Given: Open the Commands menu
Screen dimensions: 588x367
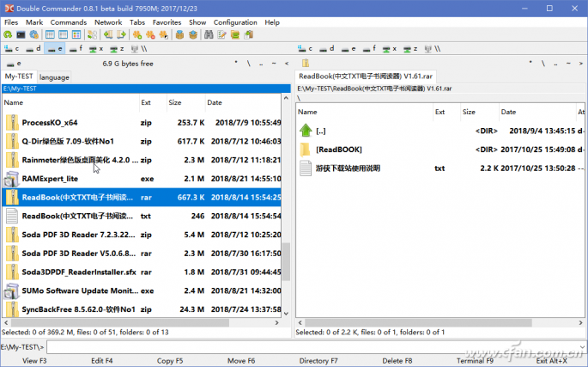Looking at the screenshot, I should (69, 22).
